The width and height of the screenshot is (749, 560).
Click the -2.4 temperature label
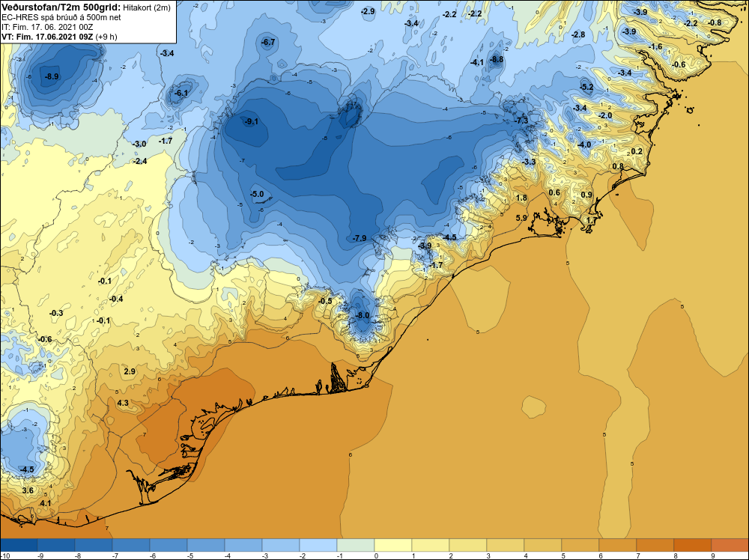140,162
